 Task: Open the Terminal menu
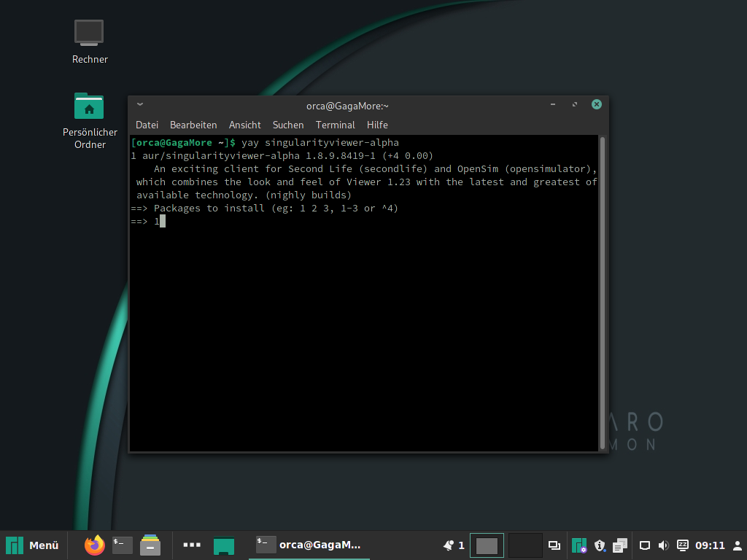(335, 125)
